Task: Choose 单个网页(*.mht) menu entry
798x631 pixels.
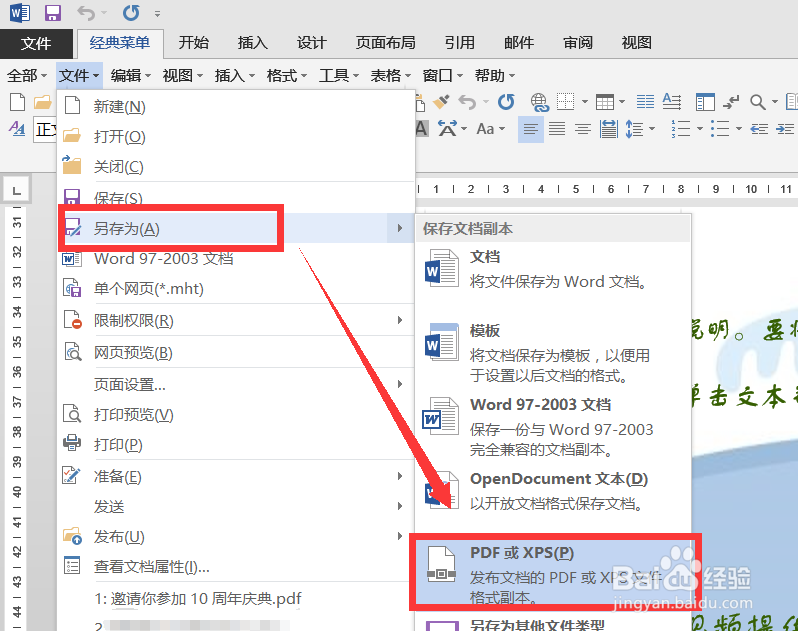Action: click(x=236, y=289)
